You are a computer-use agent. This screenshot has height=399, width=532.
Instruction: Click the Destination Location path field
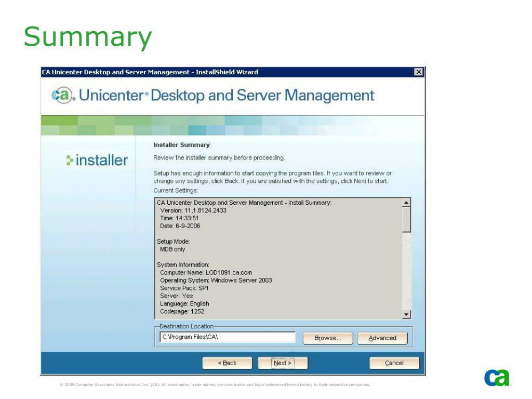(228, 337)
